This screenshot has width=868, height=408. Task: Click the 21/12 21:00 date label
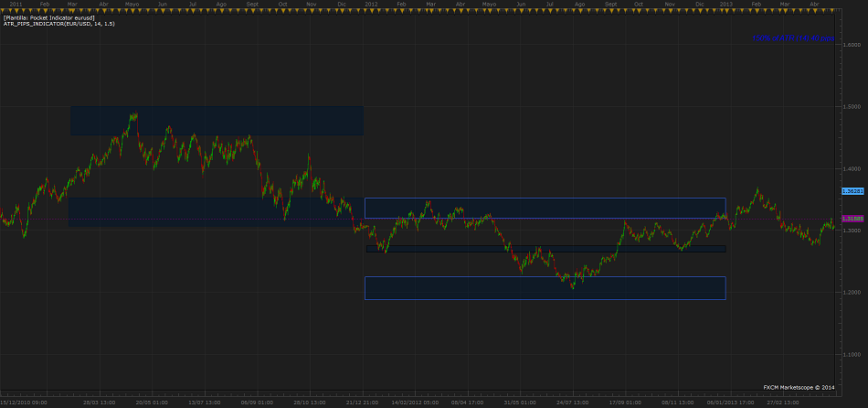[x=363, y=402]
